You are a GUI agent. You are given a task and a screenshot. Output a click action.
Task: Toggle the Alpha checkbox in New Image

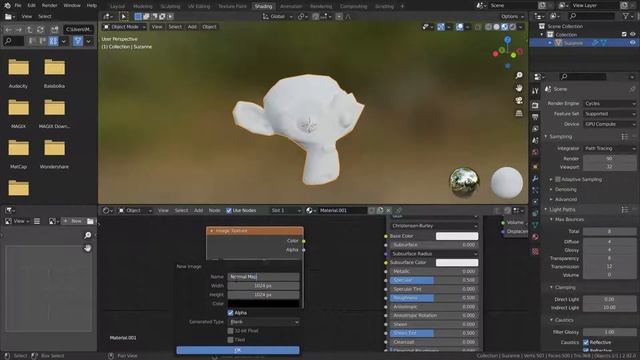[230, 313]
